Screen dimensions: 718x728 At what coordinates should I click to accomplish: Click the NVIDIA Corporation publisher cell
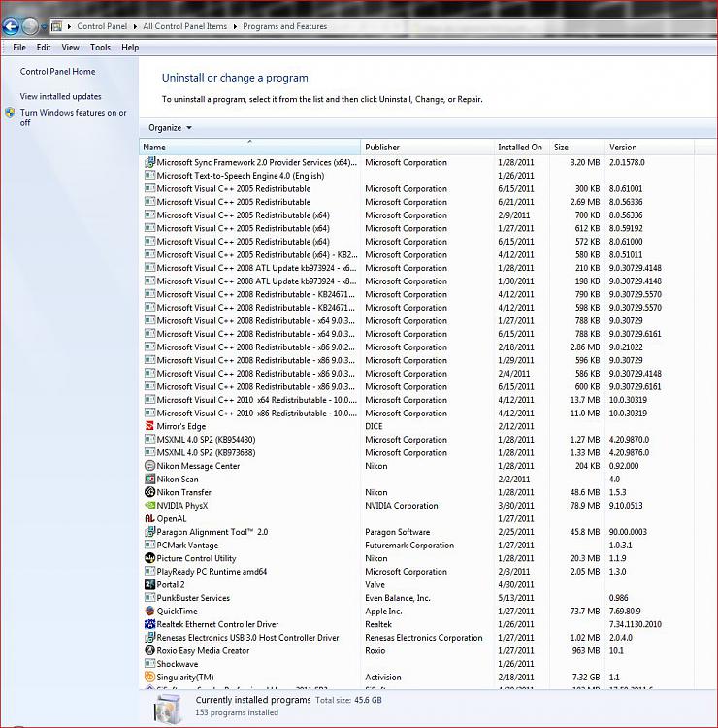pos(401,505)
